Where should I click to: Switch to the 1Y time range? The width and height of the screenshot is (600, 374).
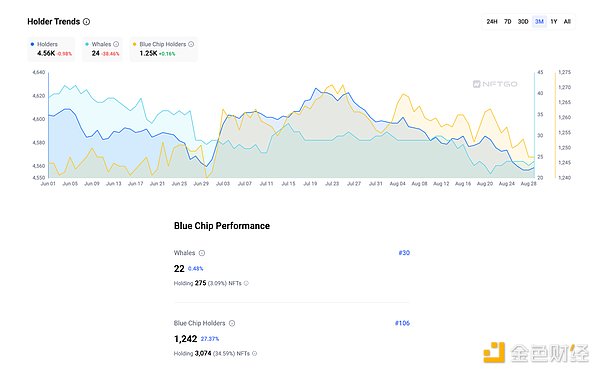click(554, 21)
